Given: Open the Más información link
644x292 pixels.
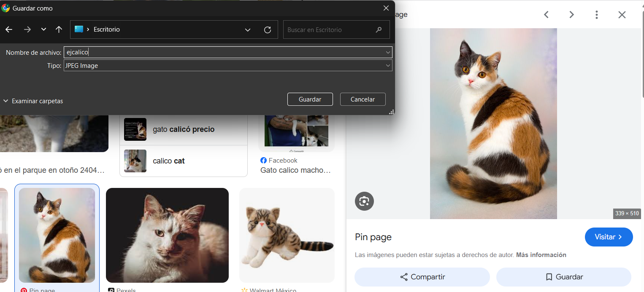Looking at the screenshot, I should (541, 255).
